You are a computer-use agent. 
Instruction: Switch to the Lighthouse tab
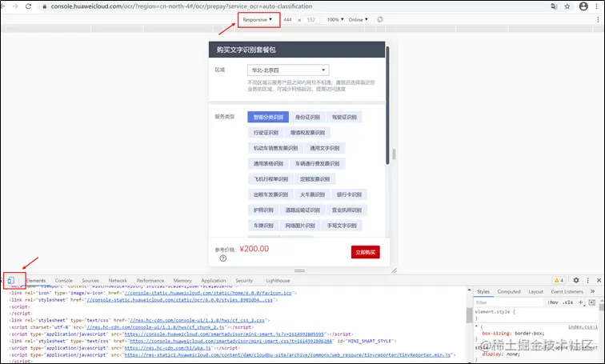278,280
